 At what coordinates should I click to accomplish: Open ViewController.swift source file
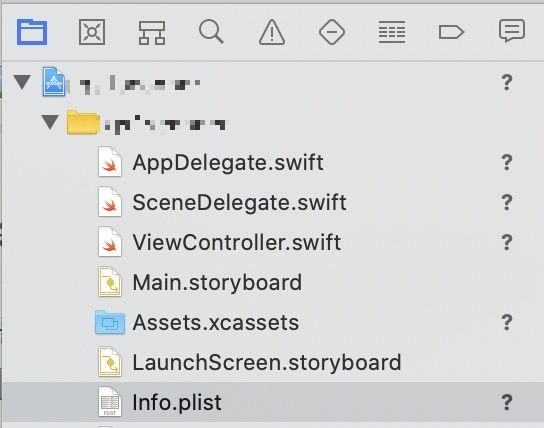[x=237, y=242]
